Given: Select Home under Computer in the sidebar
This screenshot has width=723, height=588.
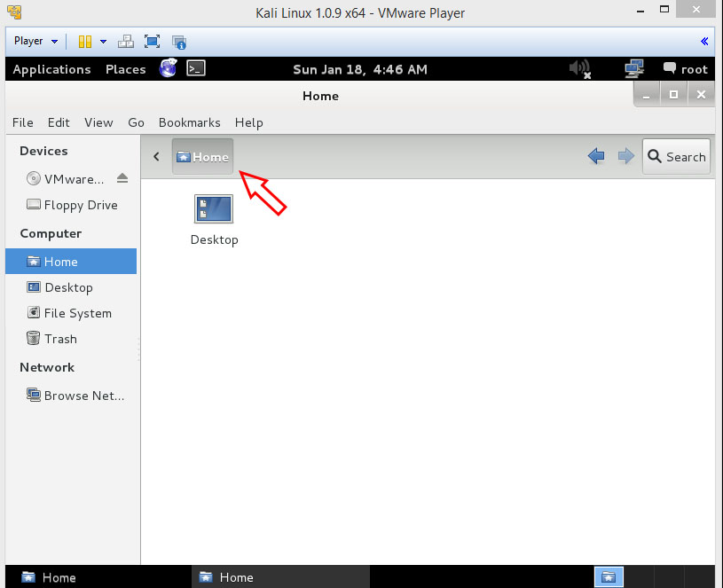Looking at the screenshot, I should point(71,262).
